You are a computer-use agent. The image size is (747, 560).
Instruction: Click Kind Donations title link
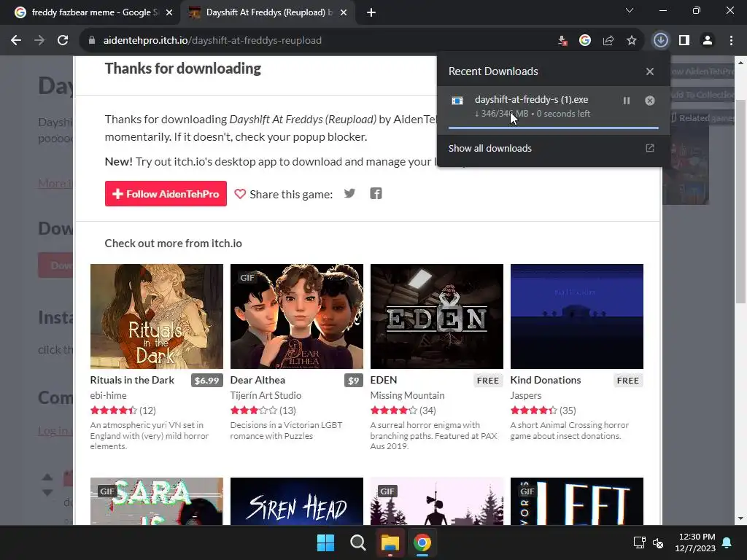(x=546, y=380)
